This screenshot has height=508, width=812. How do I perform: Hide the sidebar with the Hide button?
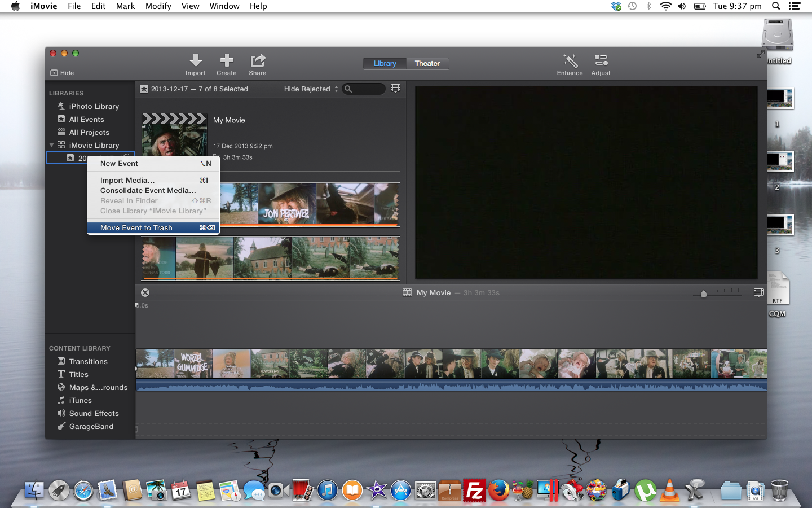tap(62, 73)
